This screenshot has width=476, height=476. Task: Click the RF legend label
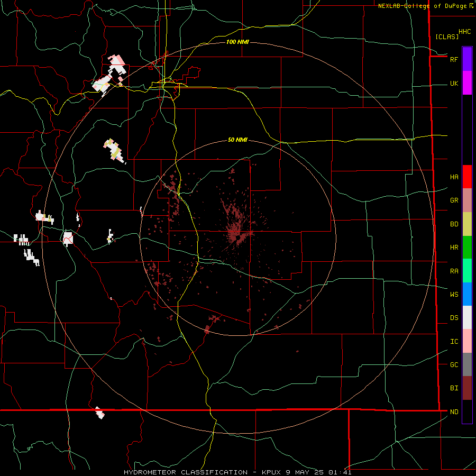tap(454, 59)
